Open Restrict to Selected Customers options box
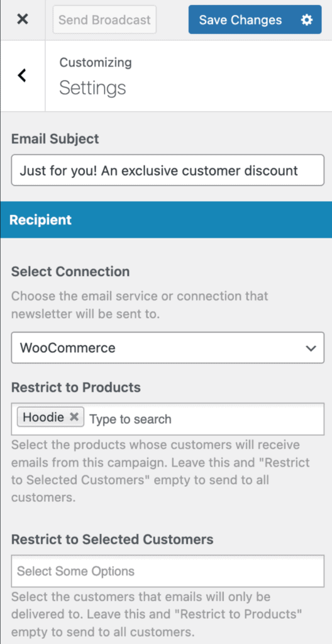Image resolution: width=332 pixels, height=644 pixels. click(x=168, y=571)
